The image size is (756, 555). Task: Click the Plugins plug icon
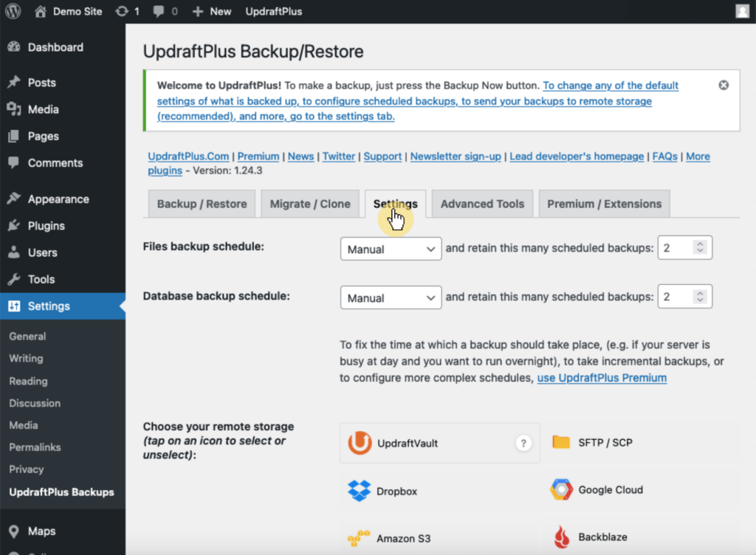(14, 226)
